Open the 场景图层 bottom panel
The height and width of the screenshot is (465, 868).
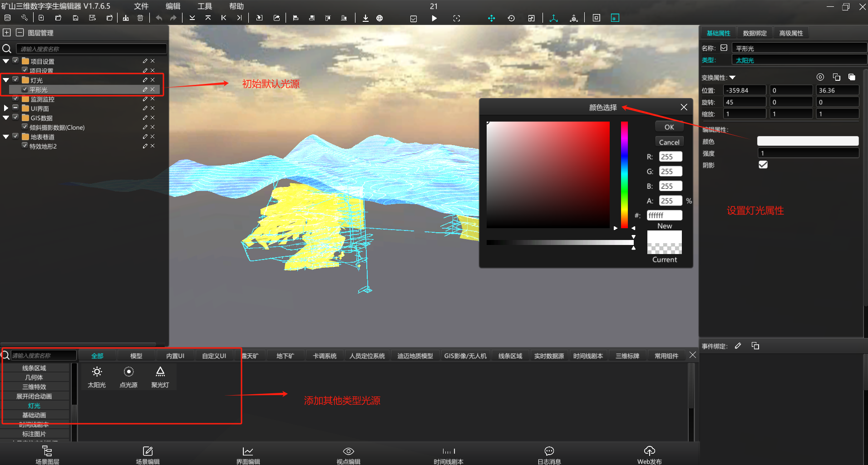[47, 455]
